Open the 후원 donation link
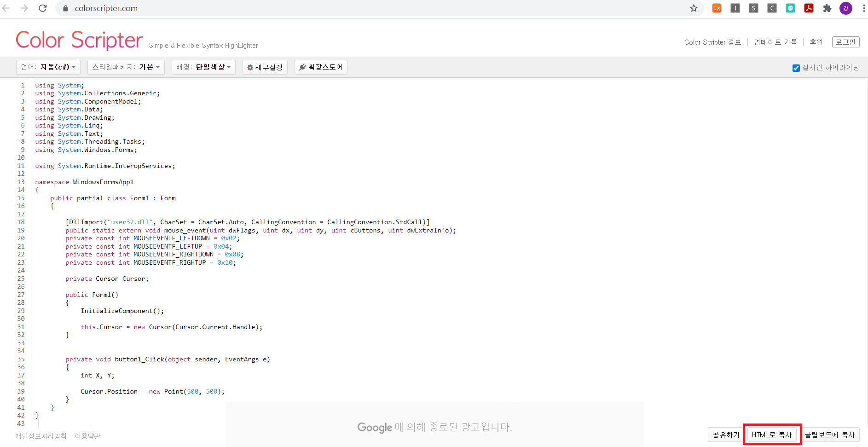The height and width of the screenshot is (447, 868). (x=816, y=42)
